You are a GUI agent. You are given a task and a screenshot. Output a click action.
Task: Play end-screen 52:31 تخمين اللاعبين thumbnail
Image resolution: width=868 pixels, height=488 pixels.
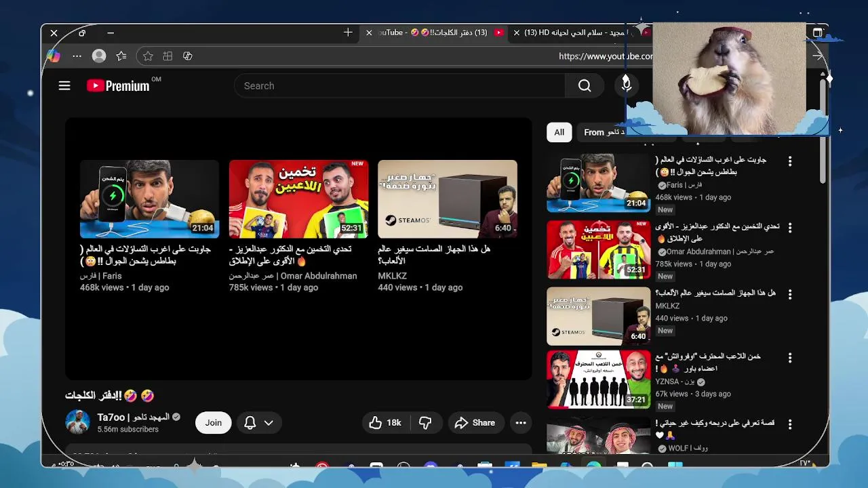tap(298, 199)
